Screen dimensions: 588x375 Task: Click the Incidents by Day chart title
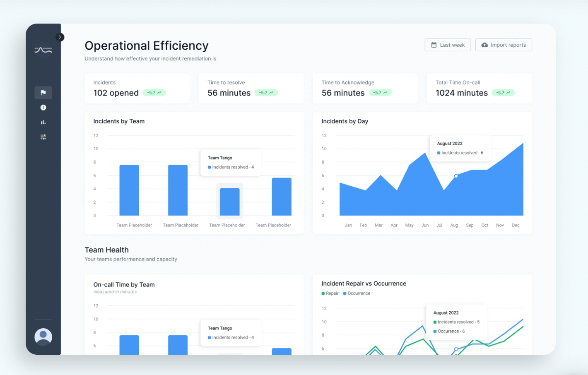point(345,121)
